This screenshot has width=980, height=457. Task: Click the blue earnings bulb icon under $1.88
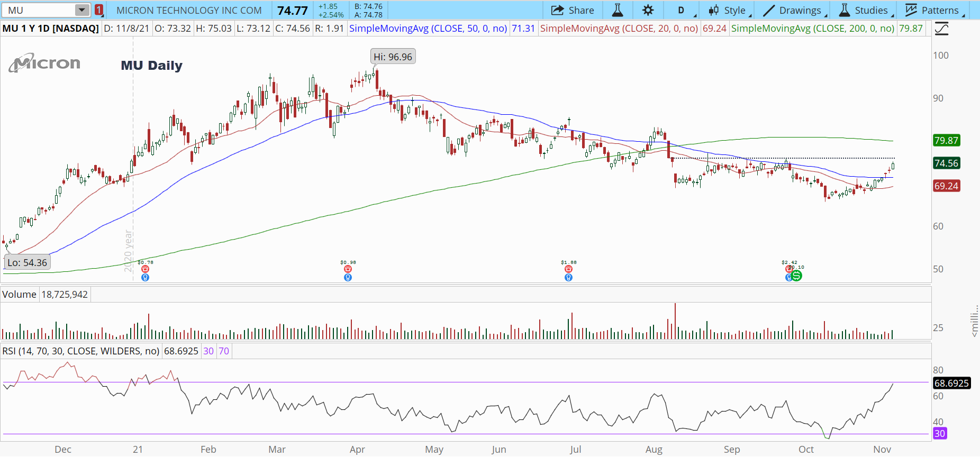(x=568, y=277)
